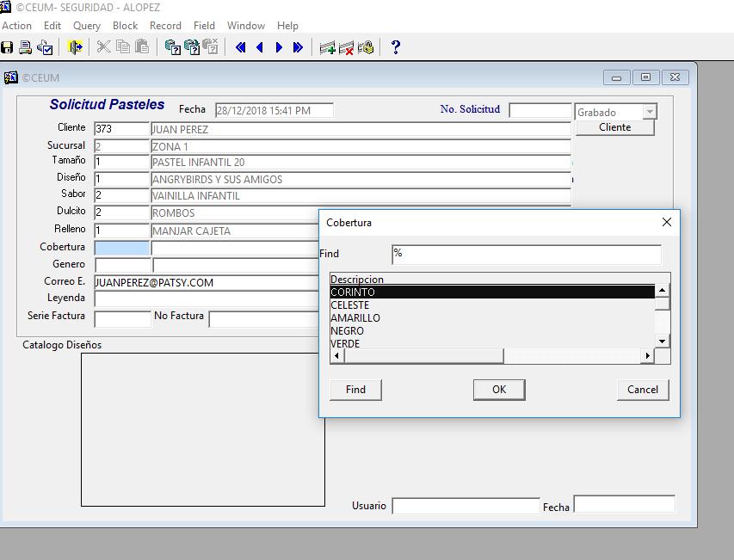Go to the next record arrow
This screenshot has width=734, height=560.
pos(279,47)
